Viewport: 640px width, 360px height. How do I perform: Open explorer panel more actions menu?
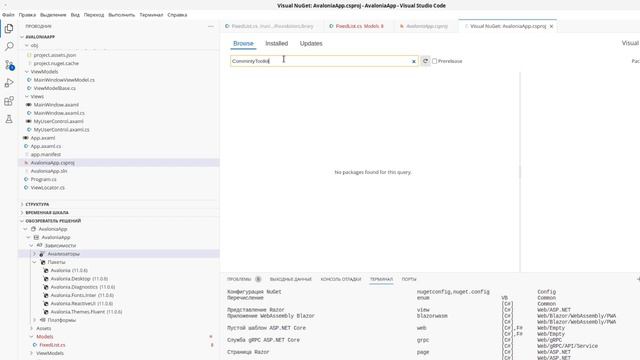[211, 26]
